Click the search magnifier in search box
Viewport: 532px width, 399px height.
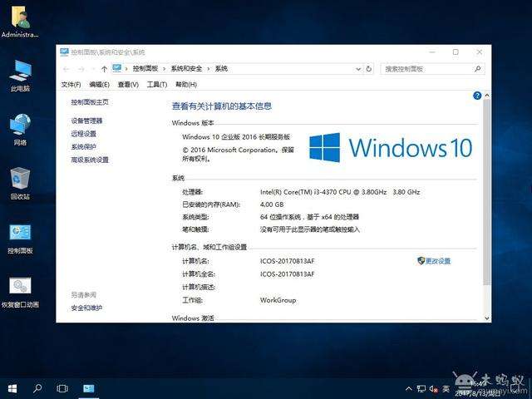477,69
